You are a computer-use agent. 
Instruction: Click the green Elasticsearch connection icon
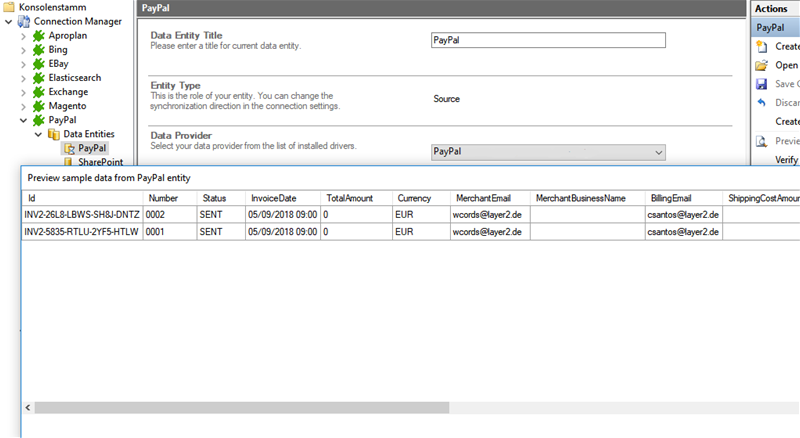(40, 77)
